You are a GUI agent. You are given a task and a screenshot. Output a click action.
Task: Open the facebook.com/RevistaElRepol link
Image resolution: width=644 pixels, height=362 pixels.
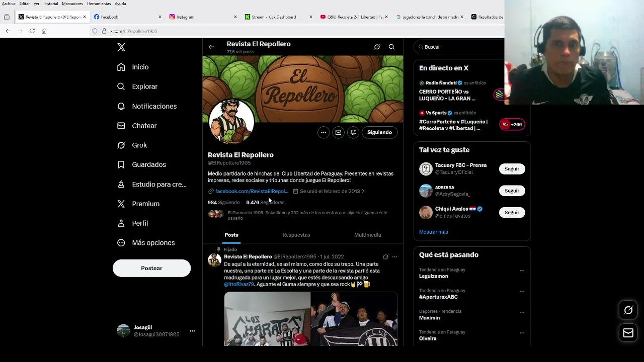click(x=252, y=191)
